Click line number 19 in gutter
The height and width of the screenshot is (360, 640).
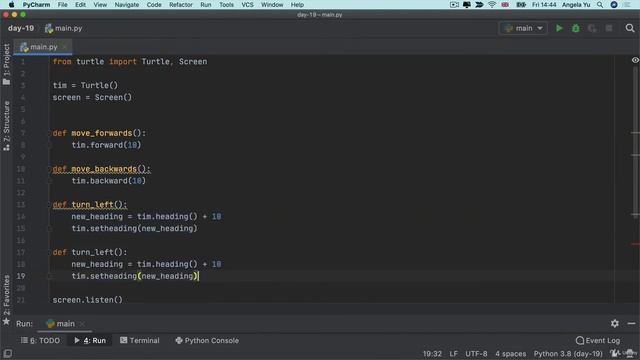pyautogui.click(x=21, y=276)
